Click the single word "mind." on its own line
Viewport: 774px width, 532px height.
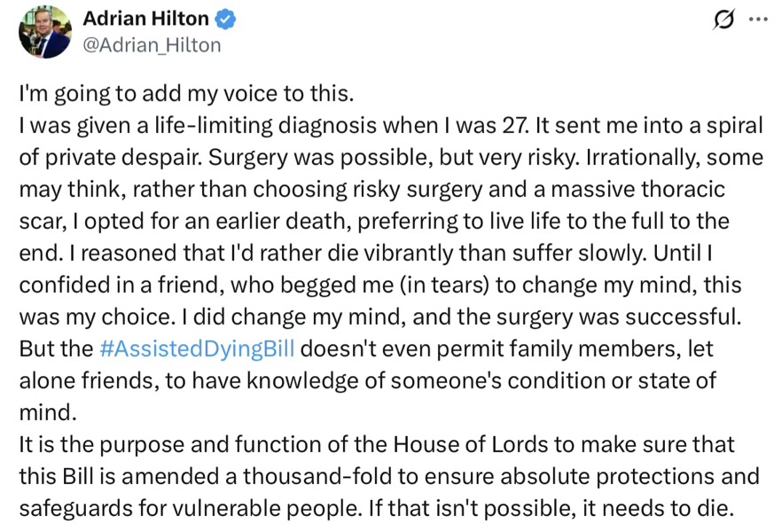coord(48,412)
